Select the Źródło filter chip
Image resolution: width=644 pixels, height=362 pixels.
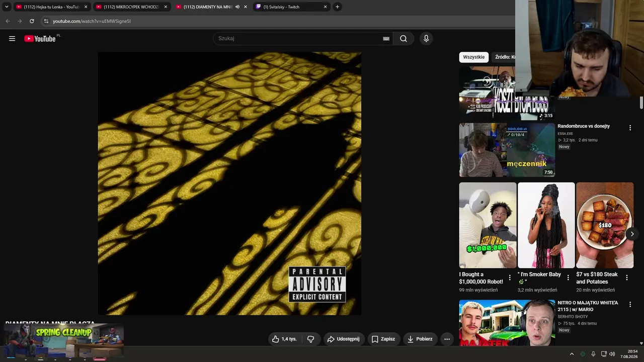pyautogui.click(x=505, y=57)
